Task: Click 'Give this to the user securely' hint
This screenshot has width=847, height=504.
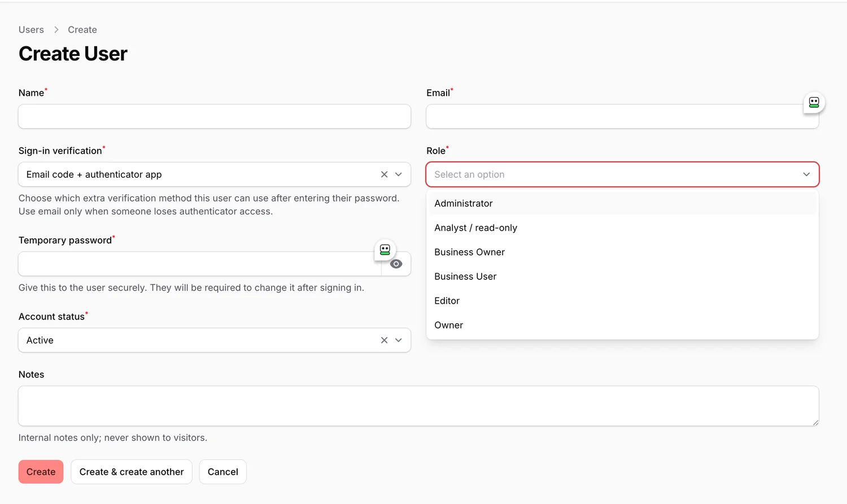Action: 191,287
